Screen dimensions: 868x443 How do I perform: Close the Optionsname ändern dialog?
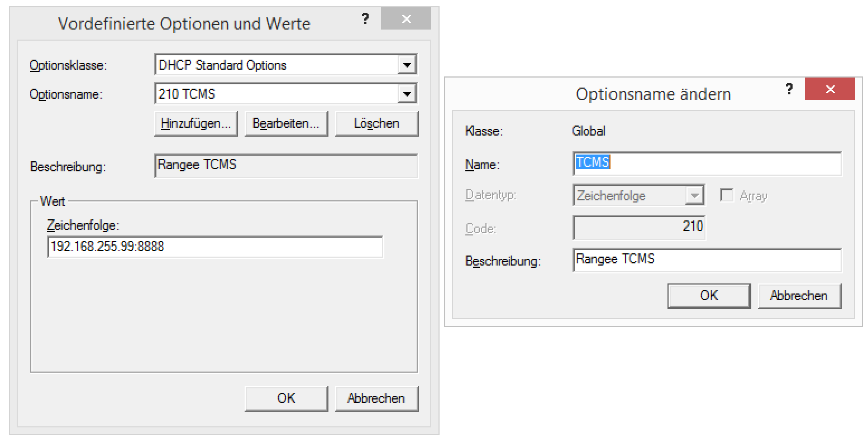[x=829, y=89]
